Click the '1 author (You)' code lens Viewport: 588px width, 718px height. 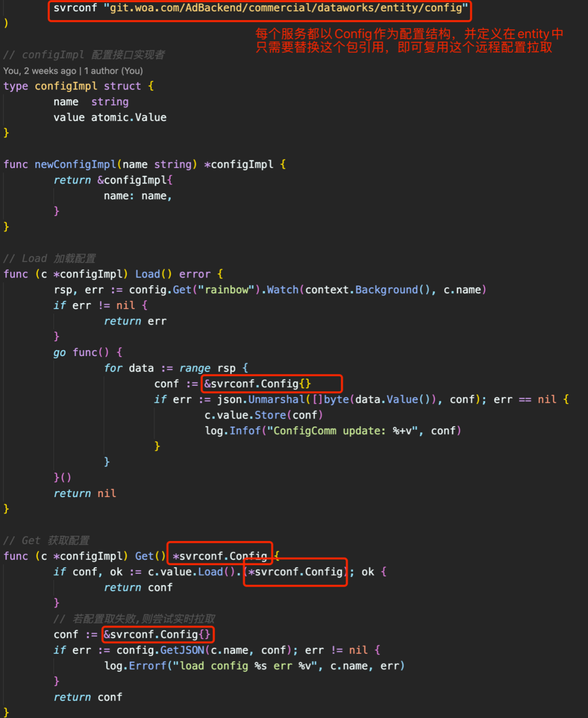113,71
